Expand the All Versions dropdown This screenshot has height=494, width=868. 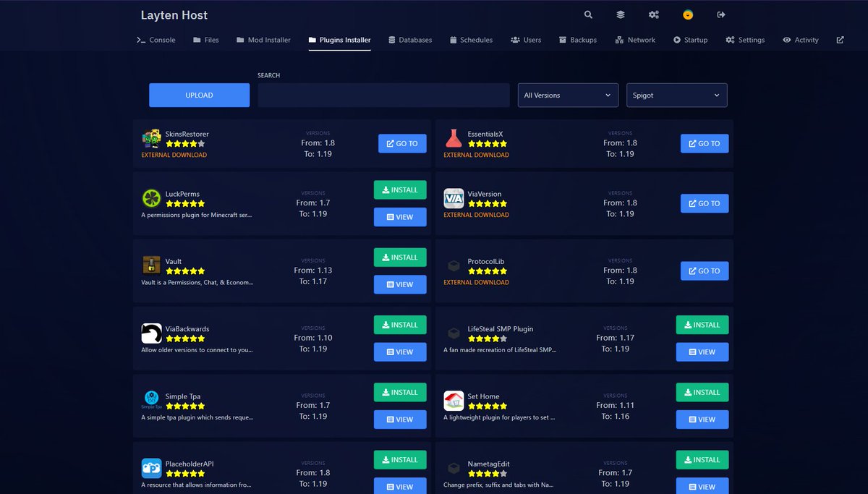tap(568, 95)
